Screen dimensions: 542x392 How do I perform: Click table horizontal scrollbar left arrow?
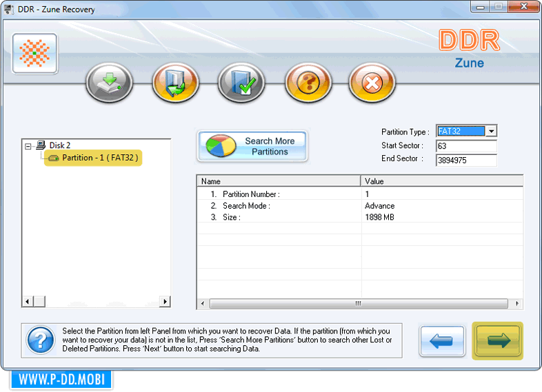(203, 304)
